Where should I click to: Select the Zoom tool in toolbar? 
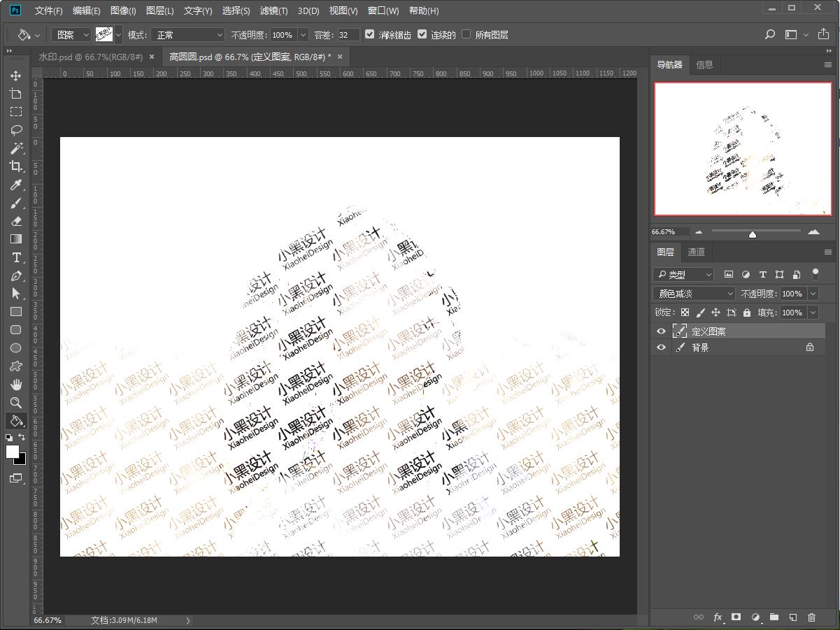point(15,403)
